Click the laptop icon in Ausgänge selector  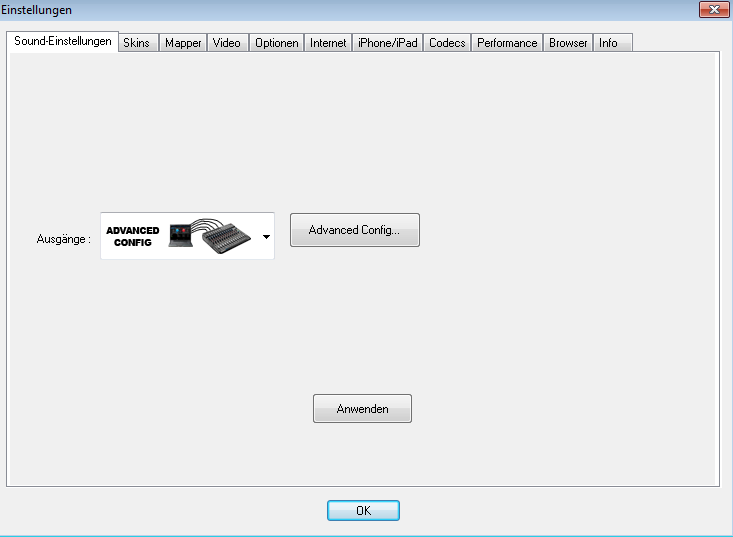tap(183, 237)
